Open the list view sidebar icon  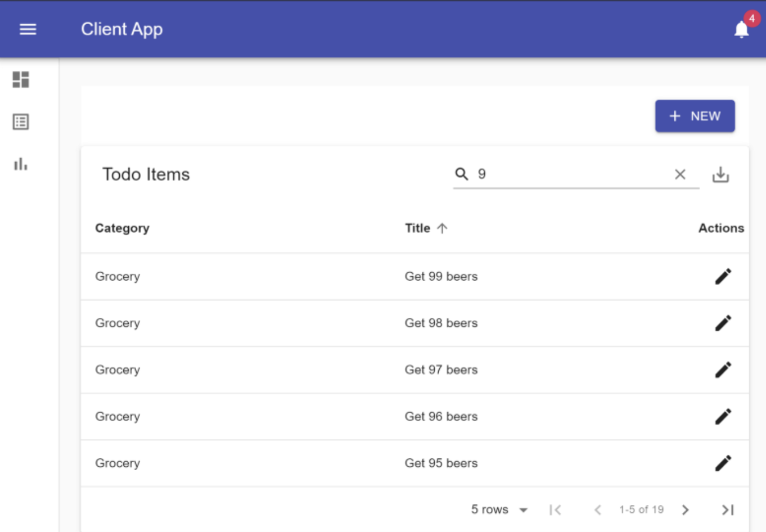coord(21,121)
